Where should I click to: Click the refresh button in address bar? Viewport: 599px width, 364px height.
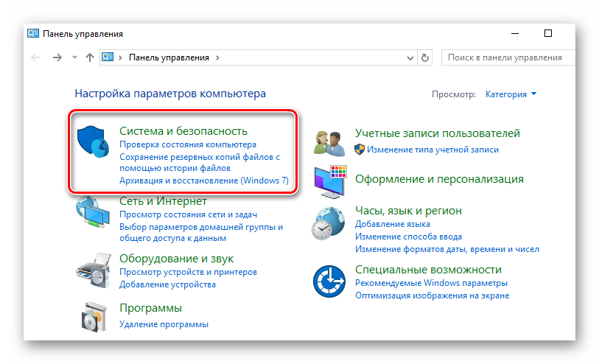tap(424, 57)
